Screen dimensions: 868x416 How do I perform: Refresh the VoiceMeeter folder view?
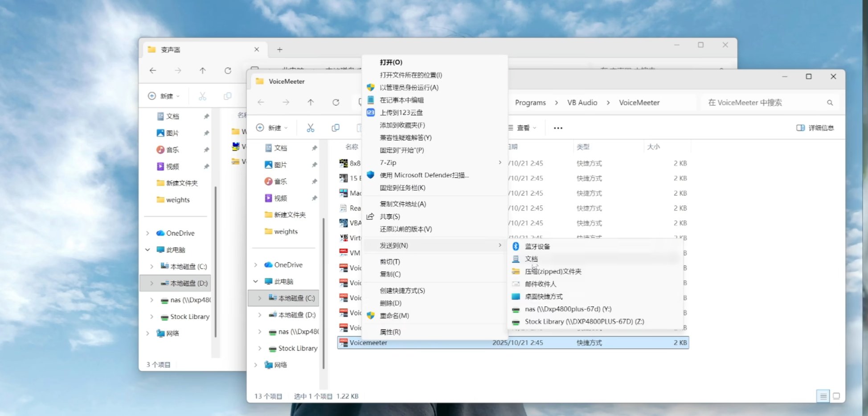(x=336, y=103)
